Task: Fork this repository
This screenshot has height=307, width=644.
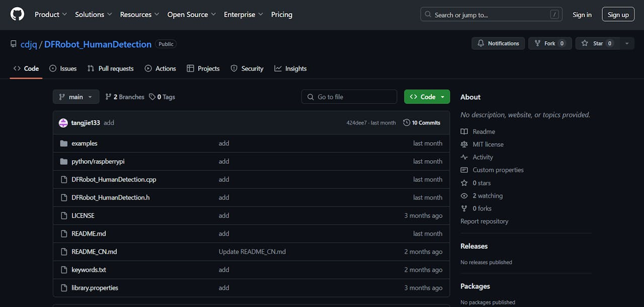Action: click(x=549, y=44)
